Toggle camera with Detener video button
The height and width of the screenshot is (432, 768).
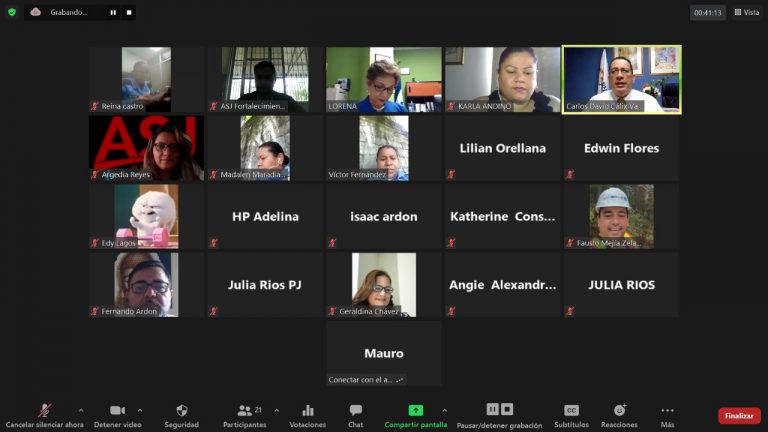(x=116, y=411)
